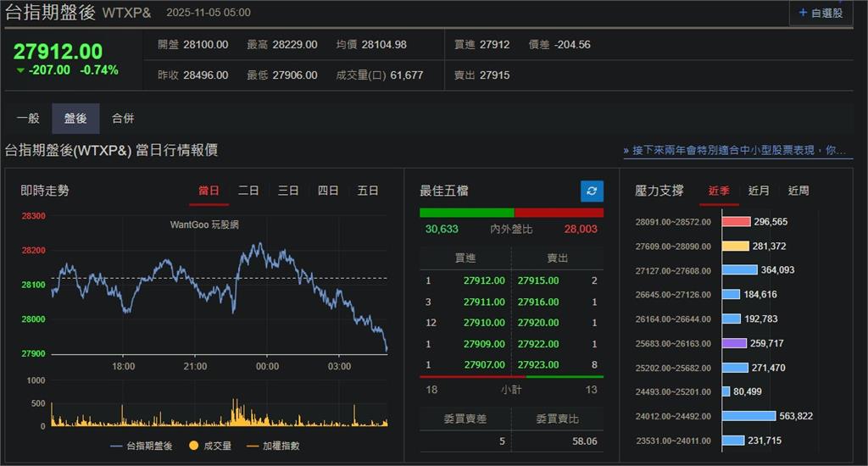The image size is (868, 466).
Task: Click the 內盤 volume 30,633
Action: [x=442, y=229]
